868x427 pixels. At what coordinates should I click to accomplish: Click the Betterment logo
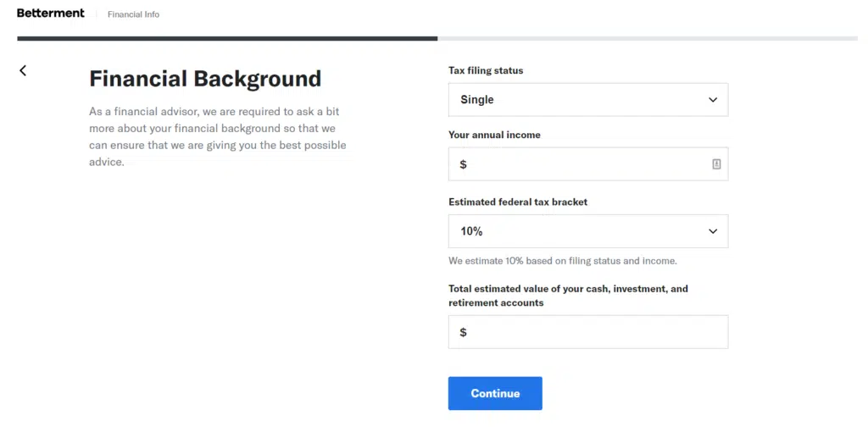click(50, 14)
